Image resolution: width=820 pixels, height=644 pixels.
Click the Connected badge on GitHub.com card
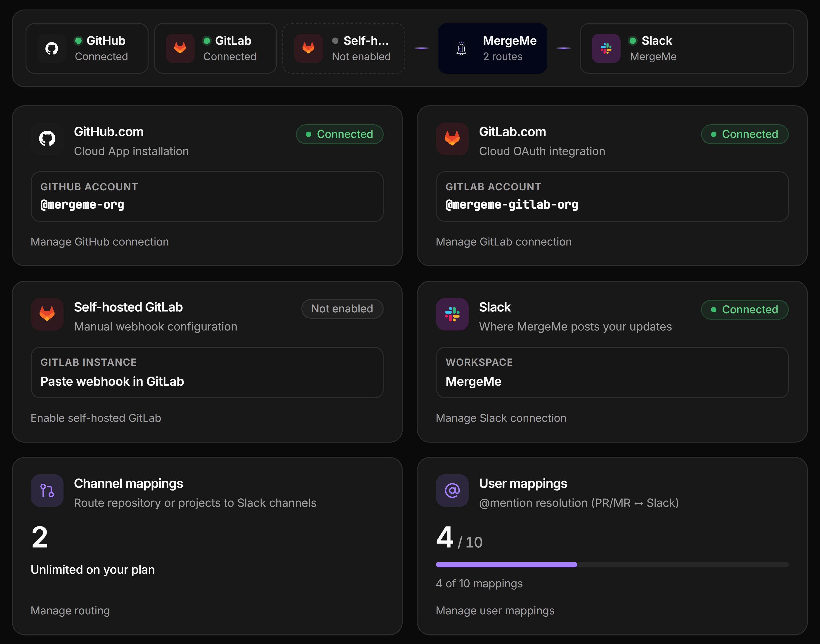click(340, 134)
